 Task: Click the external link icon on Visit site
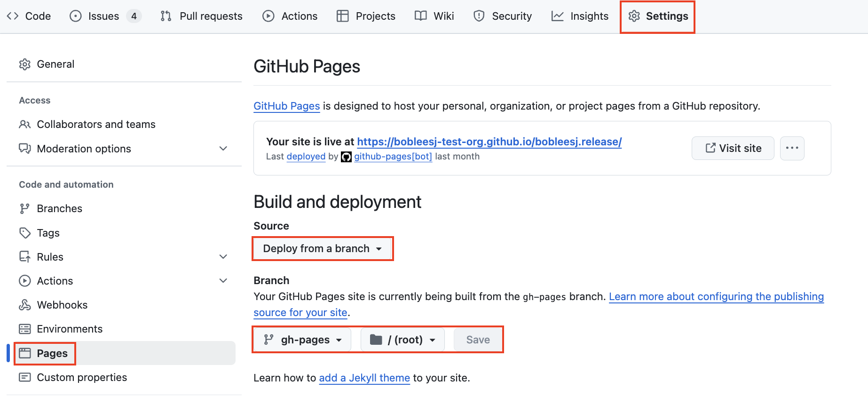pyautogui.click(x=710, y=148)
